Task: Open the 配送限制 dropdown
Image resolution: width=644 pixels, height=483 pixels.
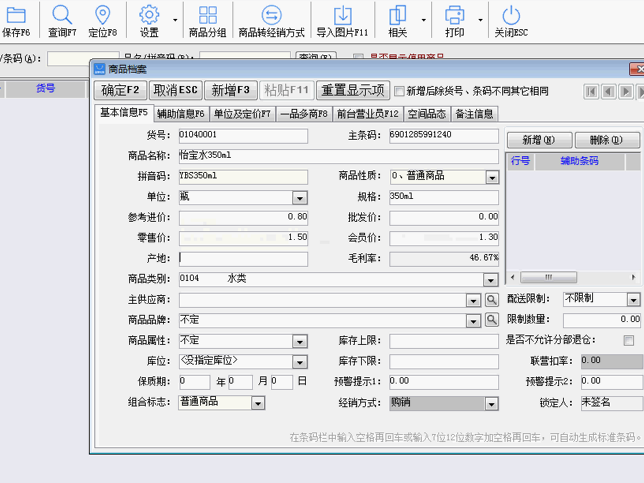Action: pyautogui.click(x=634, y=300)
